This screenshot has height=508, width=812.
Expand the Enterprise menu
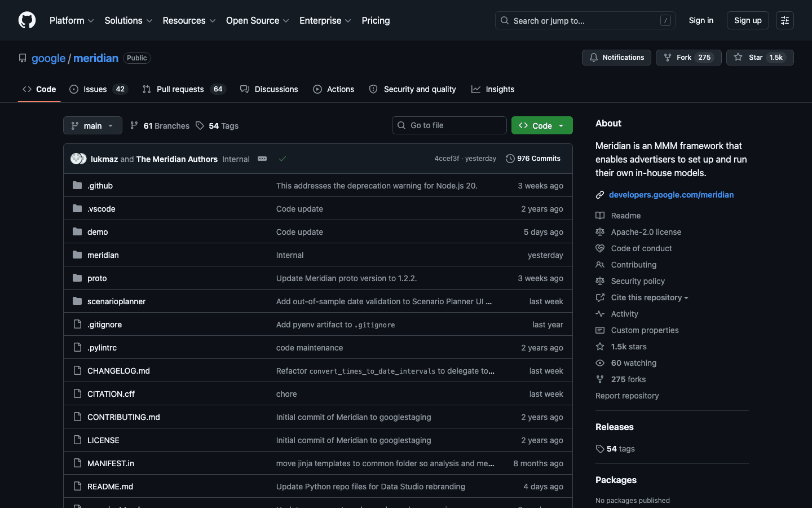tap(325, 20)
